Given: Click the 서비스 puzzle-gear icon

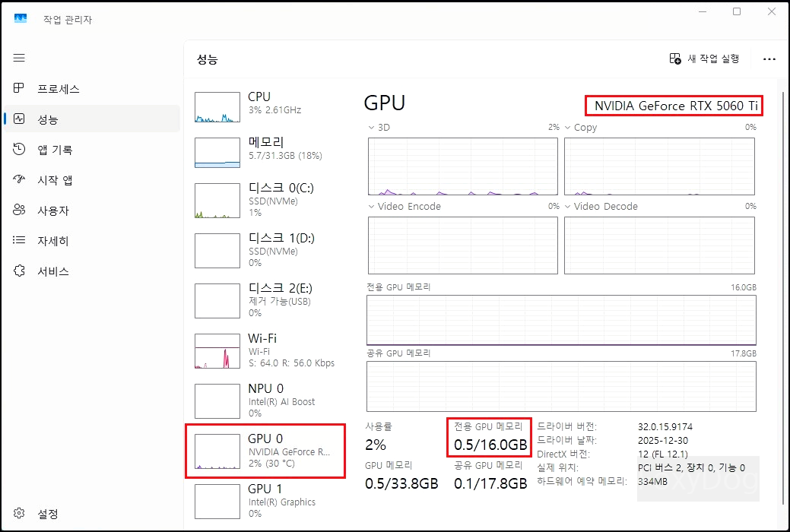Looking at the screenshot, I should pyautogui.click(x=19, y=271).
